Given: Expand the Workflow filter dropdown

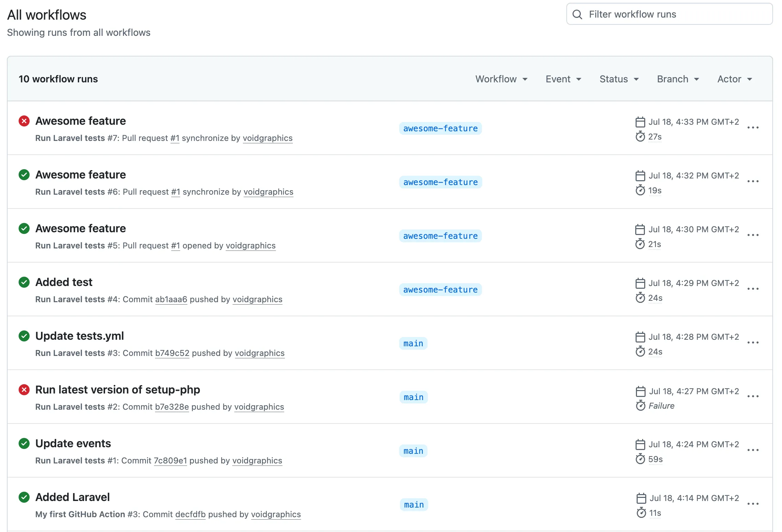Looking at the screenshot, I should tap(502, 79).
